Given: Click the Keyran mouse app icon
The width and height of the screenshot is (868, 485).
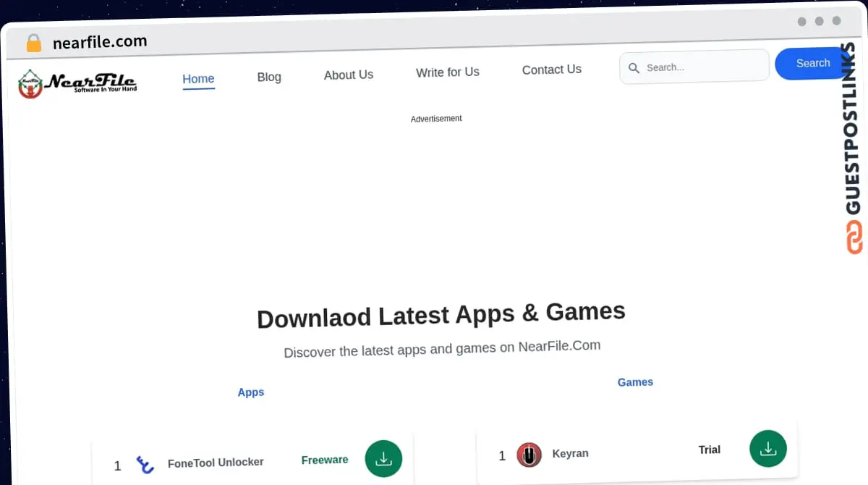Looking at the screenshot, I should tap(529, 455).
